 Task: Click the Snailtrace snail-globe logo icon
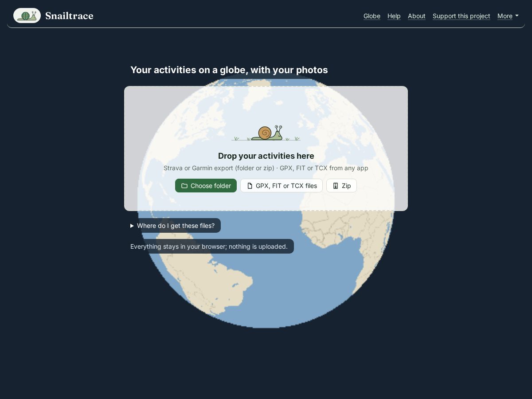click(x=27, y=16)
